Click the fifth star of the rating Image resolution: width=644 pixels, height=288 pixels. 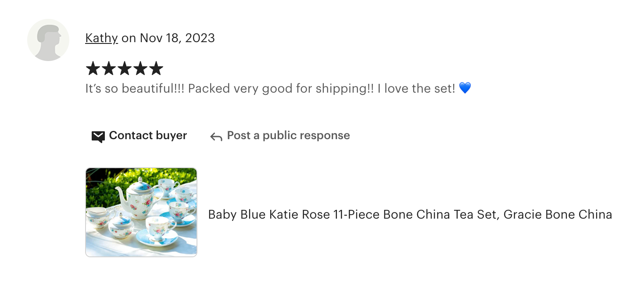(x=156, y=68)
